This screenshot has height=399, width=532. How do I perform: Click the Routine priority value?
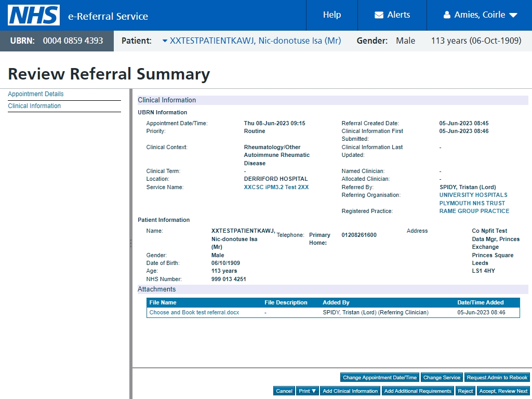coord(255,131)
